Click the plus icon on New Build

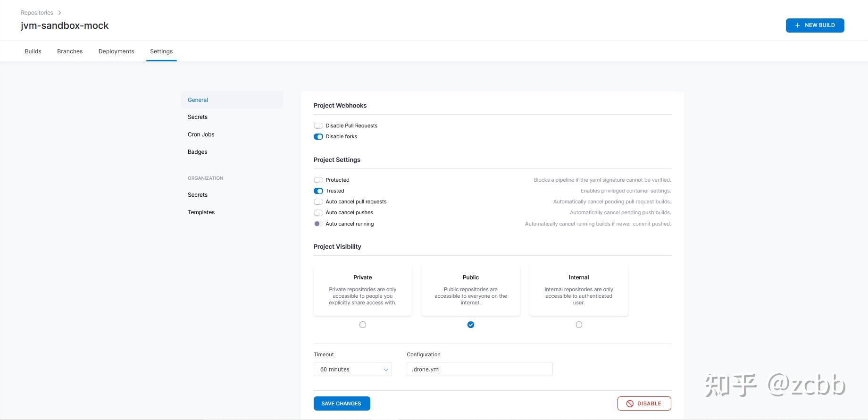point(797,25)
